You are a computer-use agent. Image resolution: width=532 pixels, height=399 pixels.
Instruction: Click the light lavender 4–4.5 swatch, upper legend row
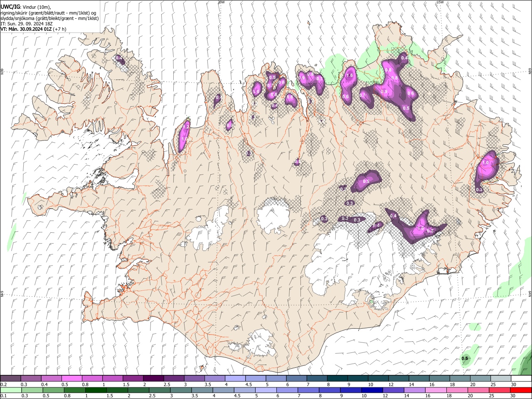click(234, 378)
